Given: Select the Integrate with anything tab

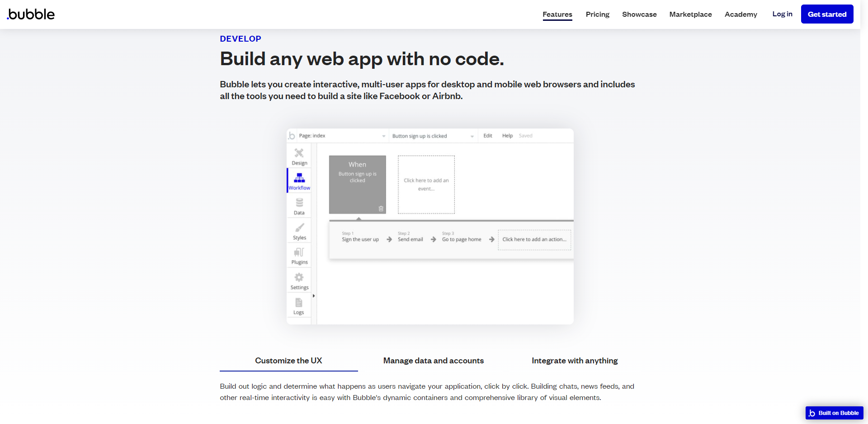Looking at the screenshot, I should click(575, 361).
